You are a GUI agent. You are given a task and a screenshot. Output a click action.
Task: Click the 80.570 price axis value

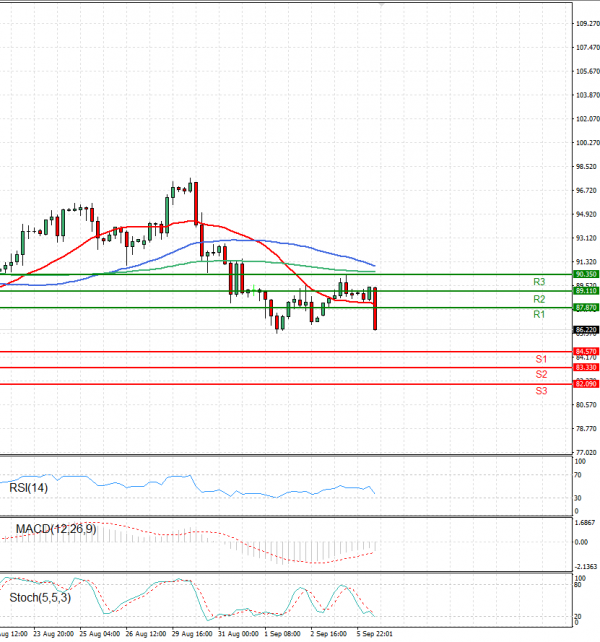coord(586,405)
